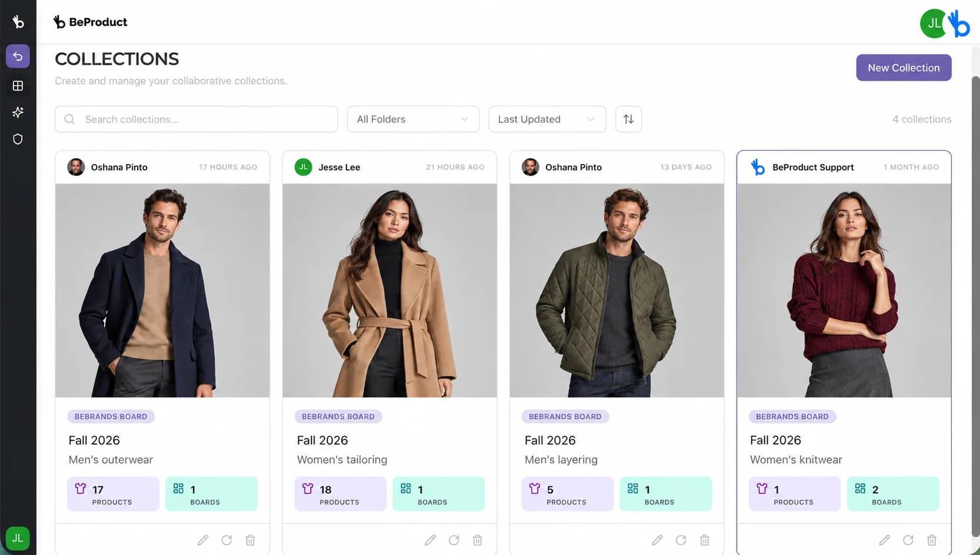Screen dimensions: 980x555
Task: Click the BeBrands Board tag on Women's knitwear
Action: pyautogui.click(x=792, y=416)
